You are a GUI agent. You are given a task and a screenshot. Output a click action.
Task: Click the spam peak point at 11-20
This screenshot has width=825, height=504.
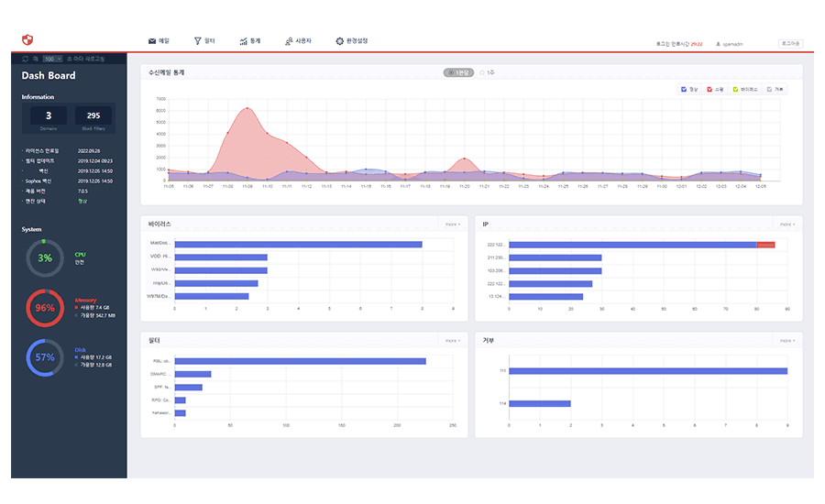(464, 158)
